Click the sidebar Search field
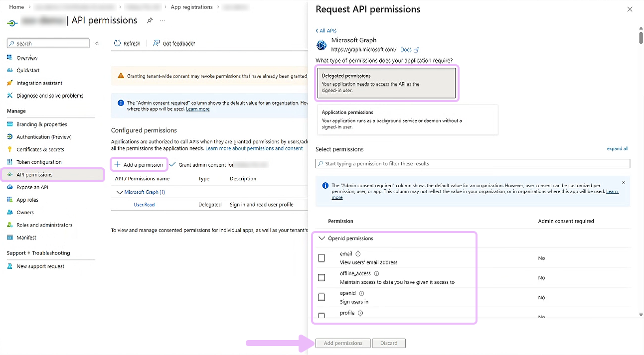Screen dimensions: 644x355 coord(48,43)
